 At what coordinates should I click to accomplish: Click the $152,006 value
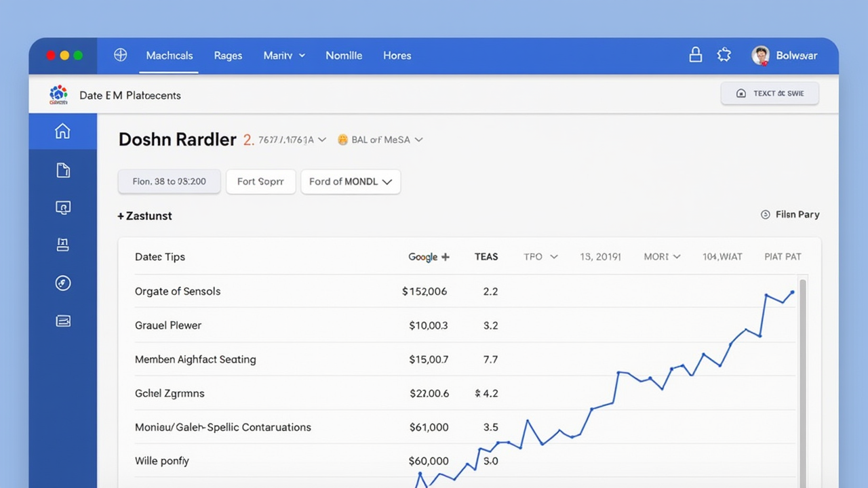[x=425, y=291]
